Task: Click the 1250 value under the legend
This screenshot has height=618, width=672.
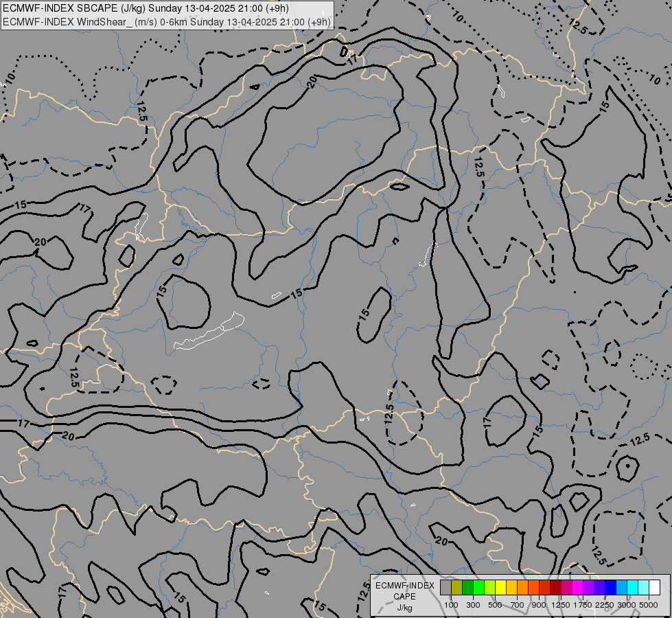Action: pyautogui.click(x=561, y=605)
